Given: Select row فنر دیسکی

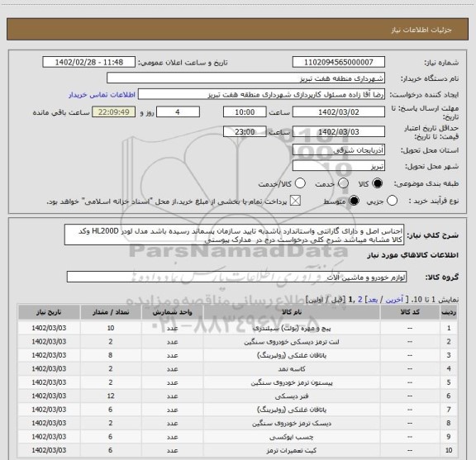Looking at the screenshot, I should [237, 396].
